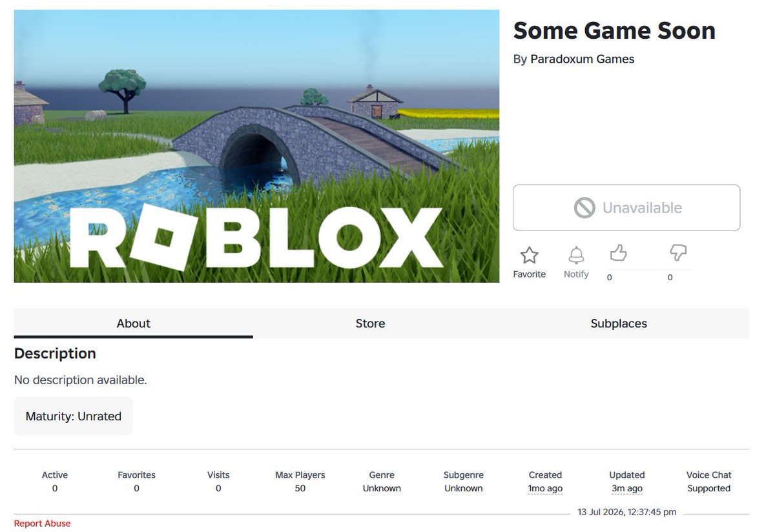775x532 pixels.
Task: Click the thumbs up like icon
Action: 618,253
